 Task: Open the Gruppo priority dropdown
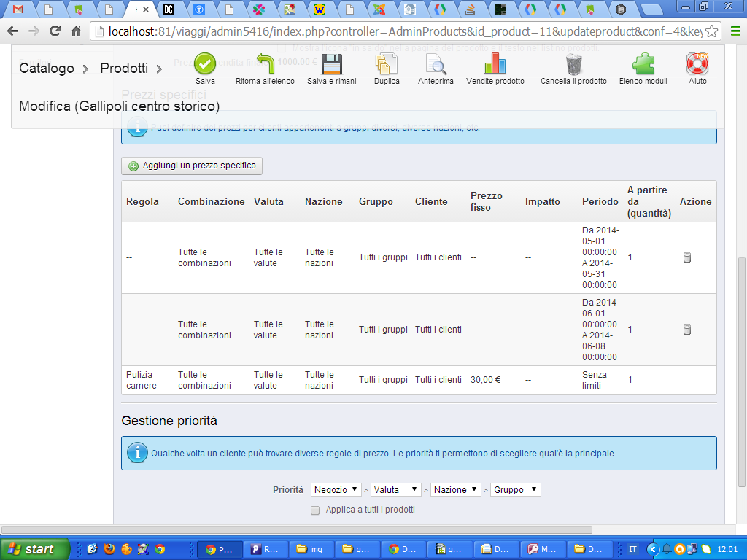click(516, 489)
